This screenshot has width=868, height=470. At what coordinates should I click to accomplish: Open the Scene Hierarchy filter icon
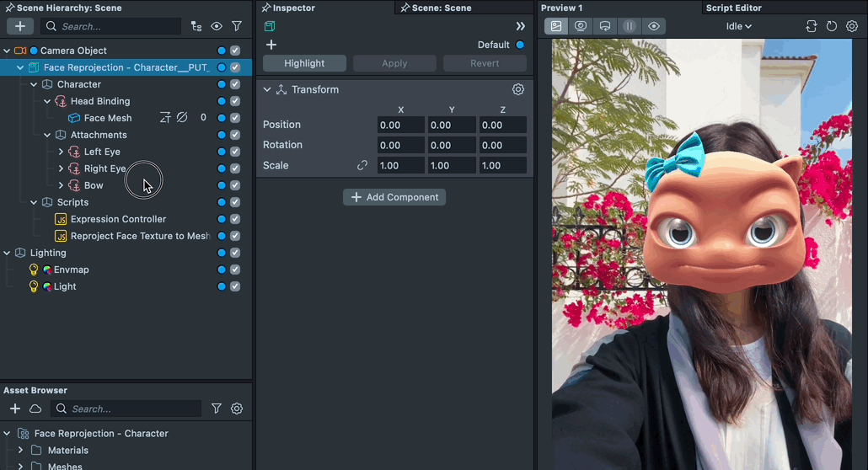click(x=237, y=26)
